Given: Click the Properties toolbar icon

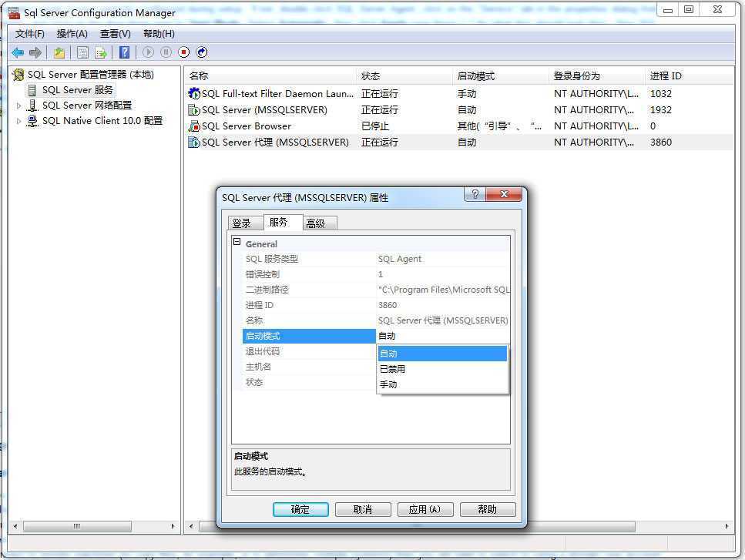Looking at the screenshot, I should coord(82,52).
